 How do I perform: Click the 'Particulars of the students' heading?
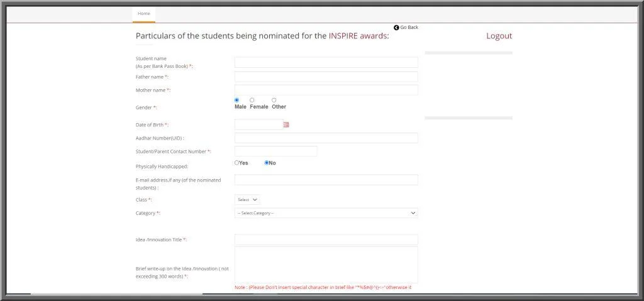(262, 36)
